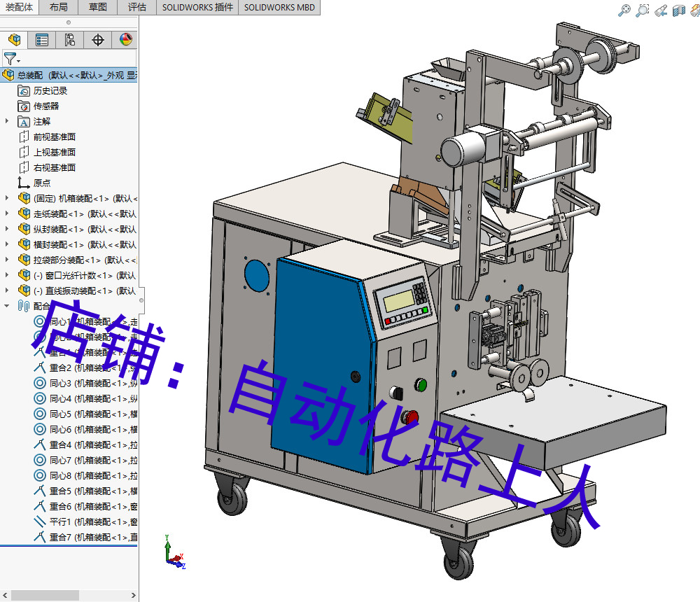
Task: Collapse the 配合 mates folder
Action: [6, 305]
